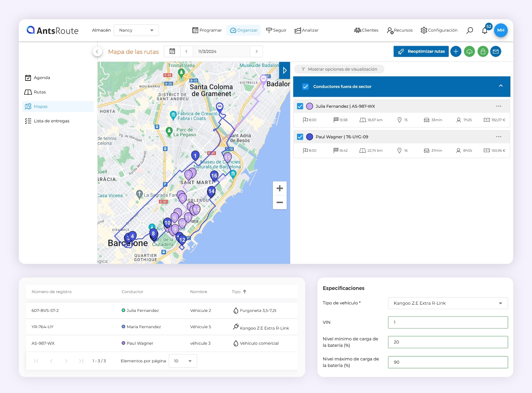Click the blue plus add button
This screenshot has height=393, width=532.
(x=456, y=51)
